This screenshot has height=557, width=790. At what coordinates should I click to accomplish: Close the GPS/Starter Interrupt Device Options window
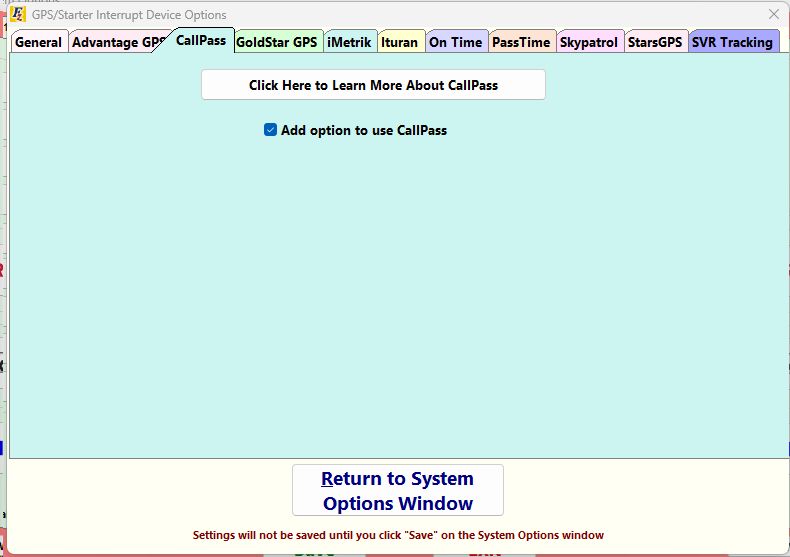[773, 15]
